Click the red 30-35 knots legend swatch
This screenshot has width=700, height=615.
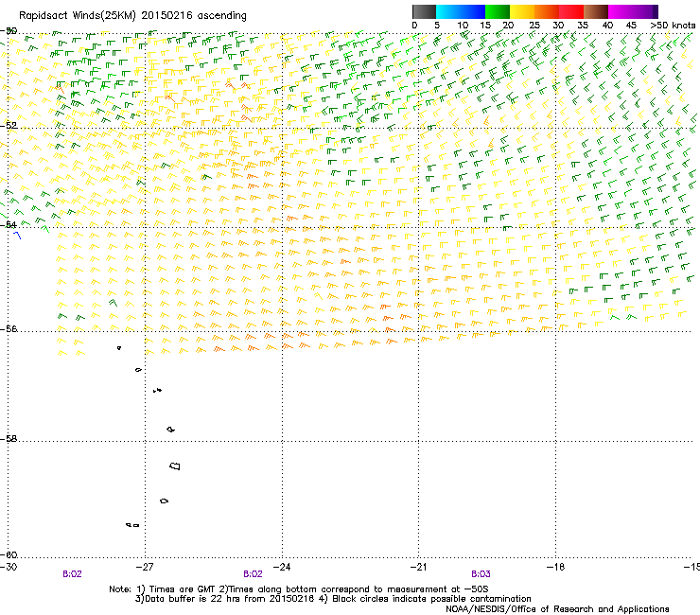pos(571,11)
